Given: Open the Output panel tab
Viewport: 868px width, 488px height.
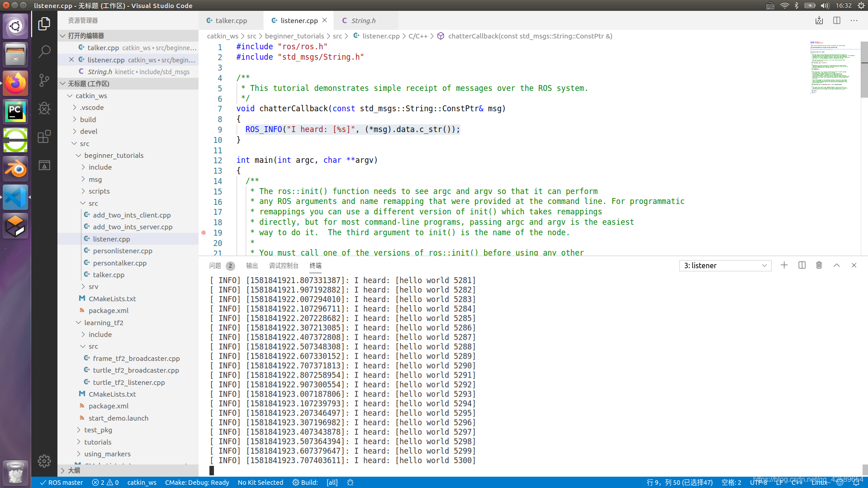Looking at the screenshot, I should tap(252, 265).
